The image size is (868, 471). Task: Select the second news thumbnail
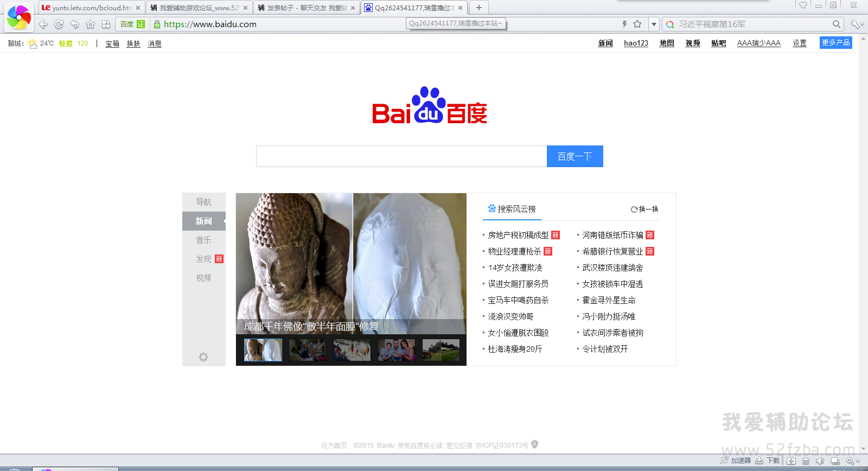pos(308,350)
